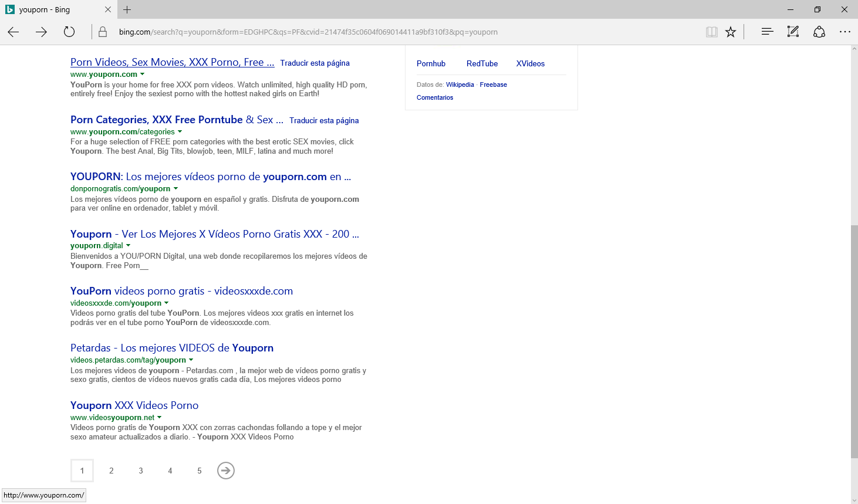Image resolution: width=858 pixels, height=504 pixels.
Task: Click 'Traducir esta página' beside first result
Action: point(315,63)
